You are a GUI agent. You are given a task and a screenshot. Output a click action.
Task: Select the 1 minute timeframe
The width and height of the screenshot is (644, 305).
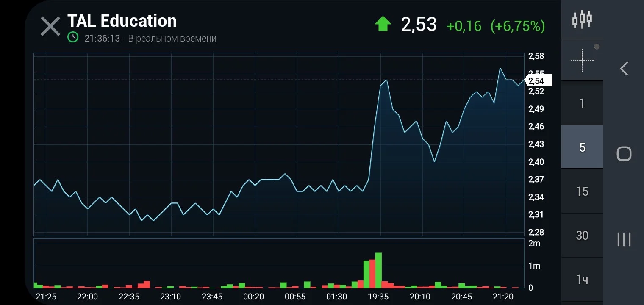coord(582,103)
